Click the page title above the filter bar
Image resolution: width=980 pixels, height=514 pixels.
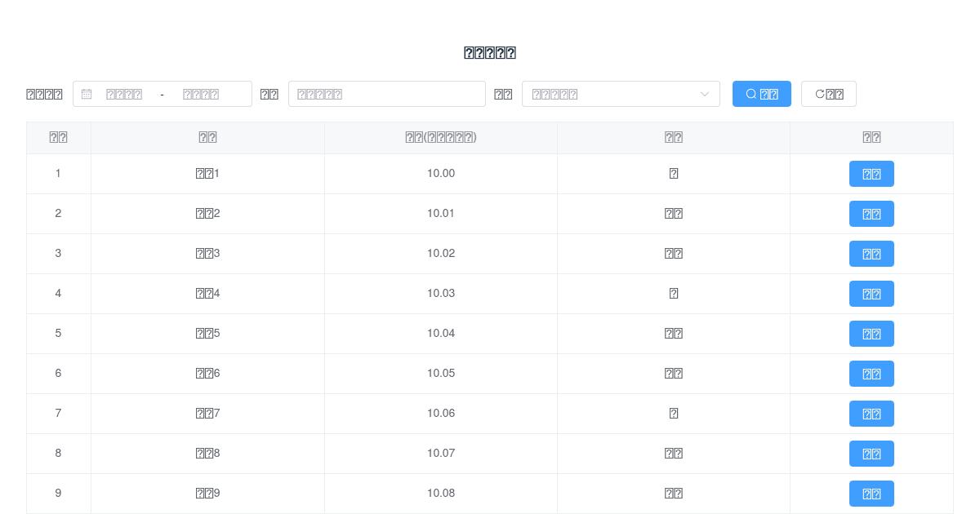pos(490,52)
